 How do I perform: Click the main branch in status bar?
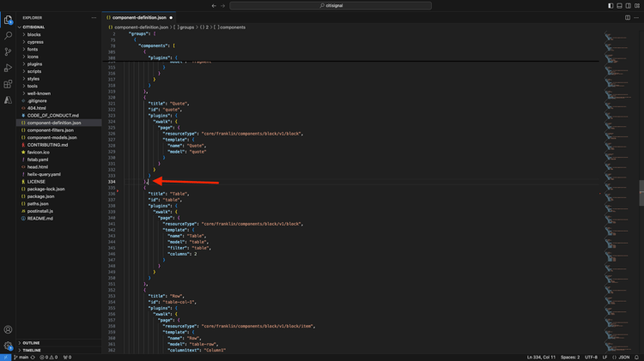coord(21,358)
